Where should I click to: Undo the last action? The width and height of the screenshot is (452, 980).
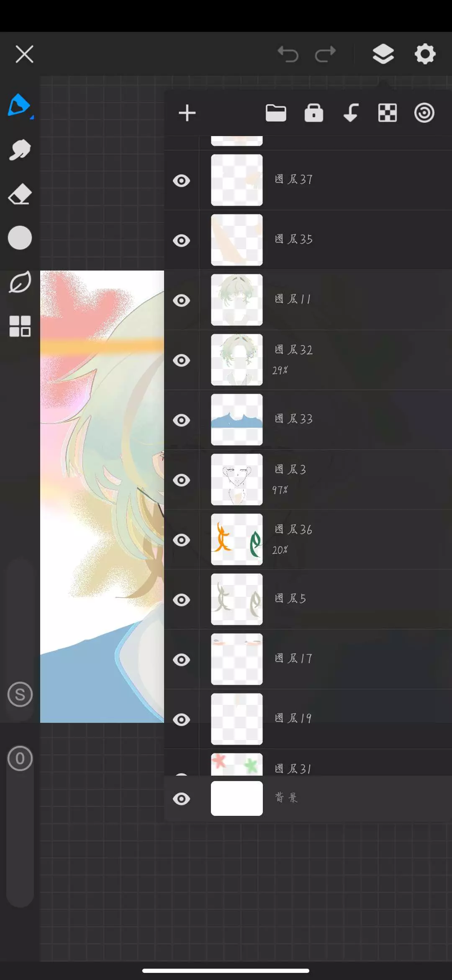click(x=288, y=54)
